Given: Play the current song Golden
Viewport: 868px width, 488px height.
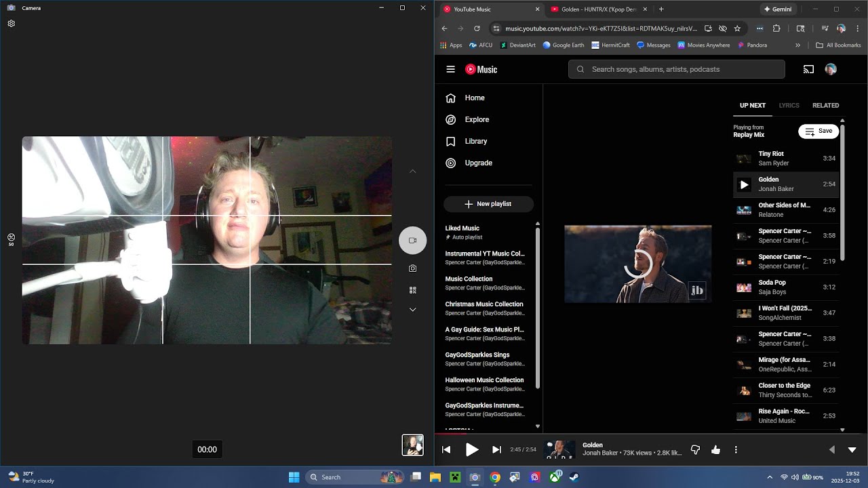Looking at the screenshot, I should (x=472, y=449).
